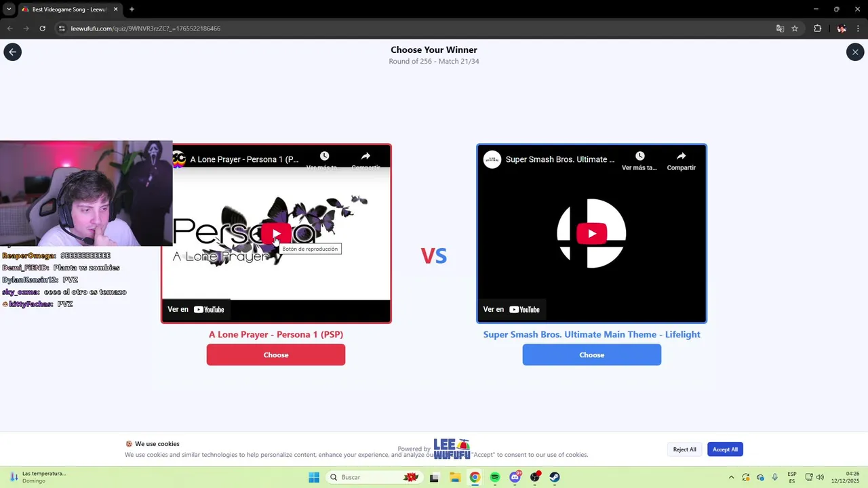The image size is (868, 488).
Task: Click the Lee Wufufu logo in the footer
Action: [x=452, y=449]
